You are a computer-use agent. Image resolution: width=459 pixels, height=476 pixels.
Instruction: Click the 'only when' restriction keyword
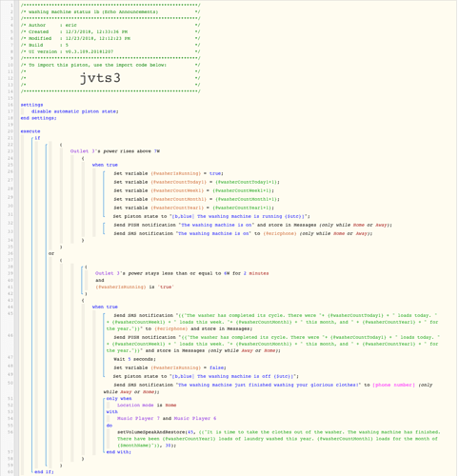(x=119, y=399)
